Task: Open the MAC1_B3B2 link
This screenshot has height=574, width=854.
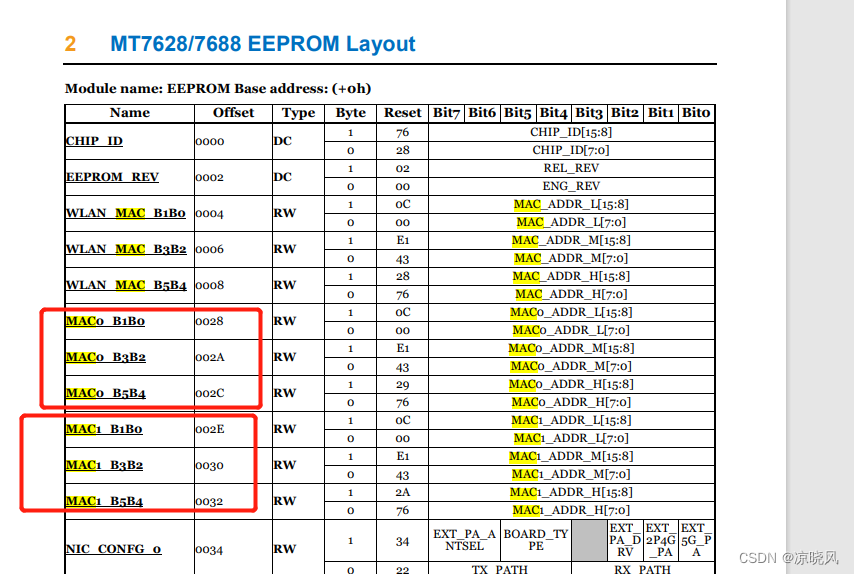Action: pos(104,465)
